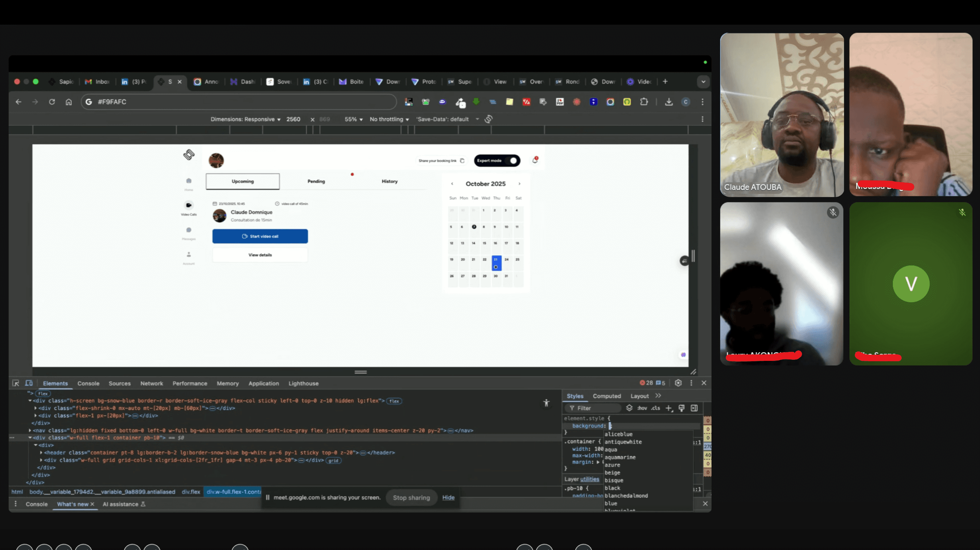Toggle the :hov element state button
The width and height of the screenshot is (980, 550).
pos(642,408)
